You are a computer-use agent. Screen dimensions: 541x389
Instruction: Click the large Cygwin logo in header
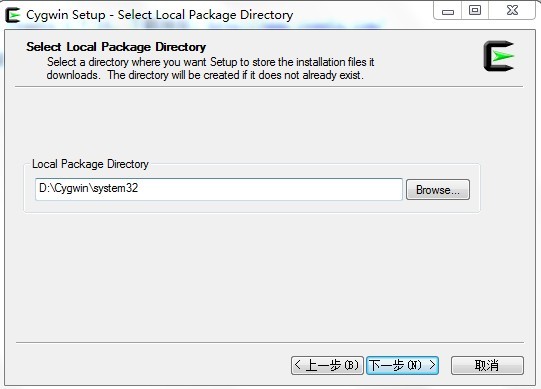(499, 56)
